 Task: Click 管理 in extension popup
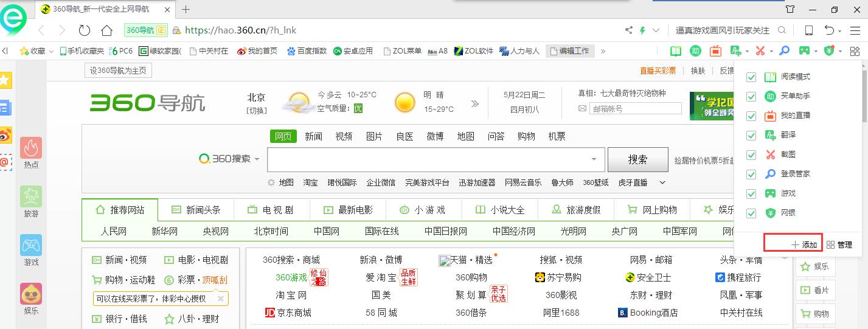pyautogui.click(x=839, y=244)
